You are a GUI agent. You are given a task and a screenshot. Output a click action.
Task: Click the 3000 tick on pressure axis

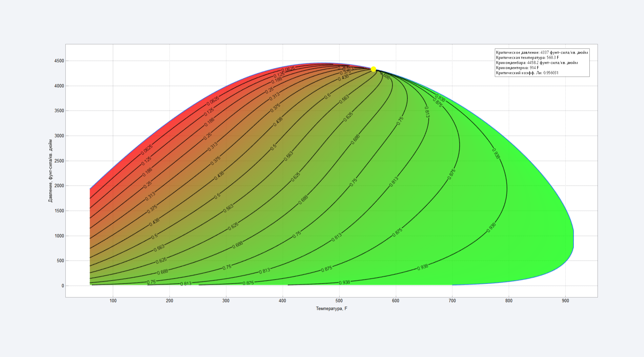59,136
